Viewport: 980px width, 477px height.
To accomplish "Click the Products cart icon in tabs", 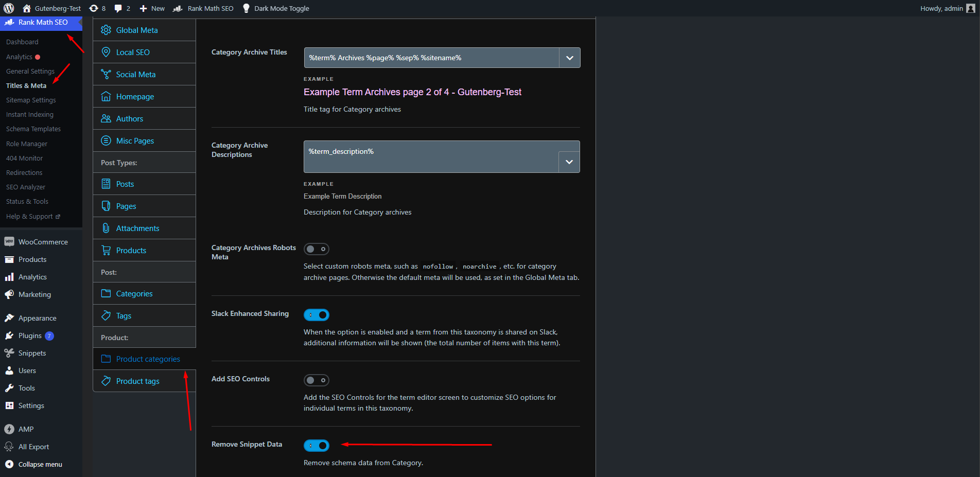I will 106,250.
